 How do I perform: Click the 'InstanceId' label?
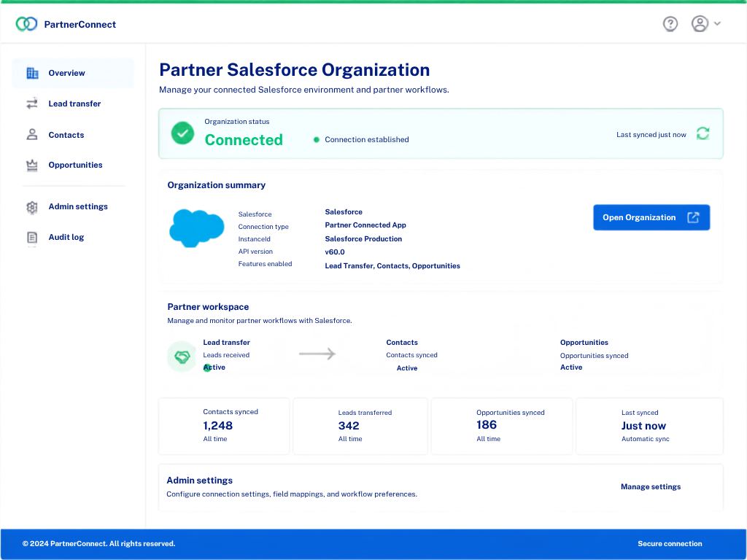click(x=254, y=239)
